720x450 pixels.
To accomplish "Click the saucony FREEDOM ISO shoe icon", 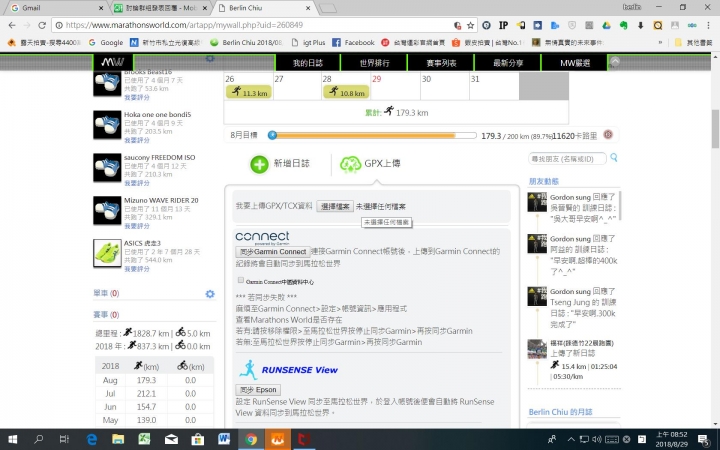I will point(107,168).
